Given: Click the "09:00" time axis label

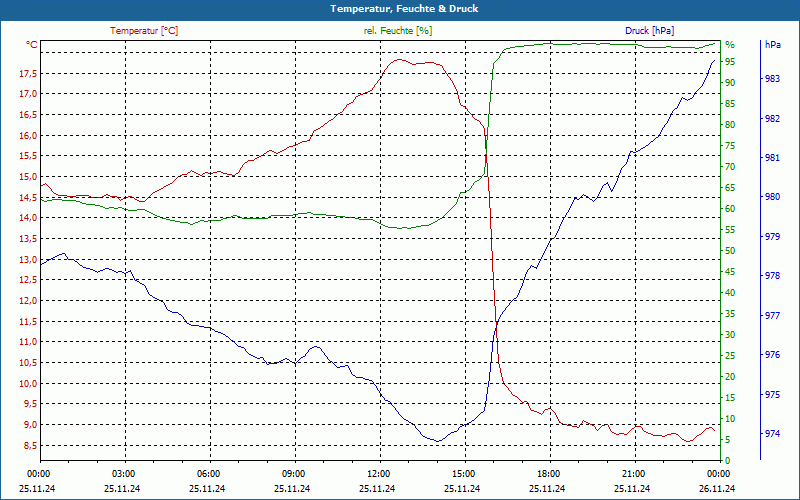Looking at the screenshot, I should (x=293, y=474).
